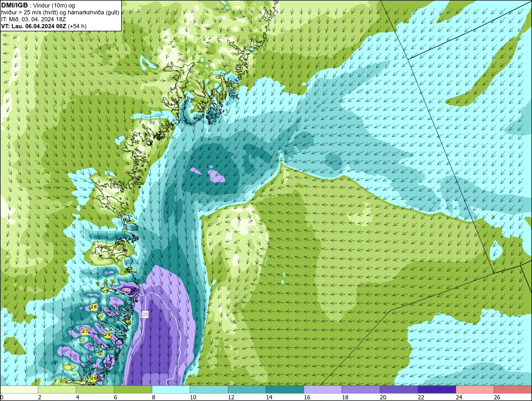Pick the 10–12 m/s aqua legend swatch
The width and height of the screenshot is (532, 401).
[209, 389]
